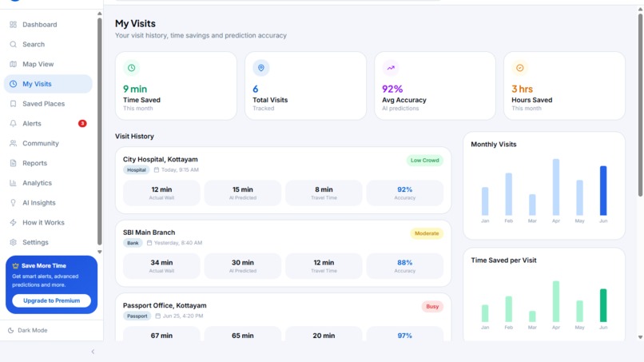Click sidebar scroll up arrow
The height and width of the screenshot is (362, 644).
99,14
